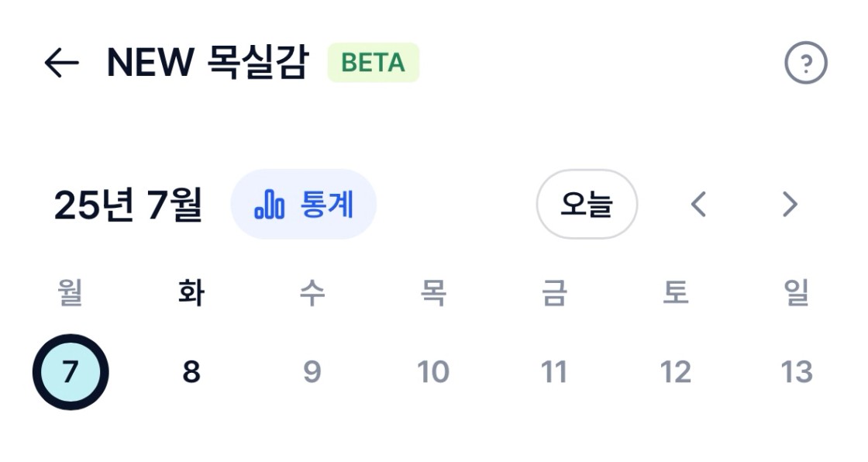Choose date 11 in the week row
This screenshot has height=462, width=868.
[x=554, y=372]
